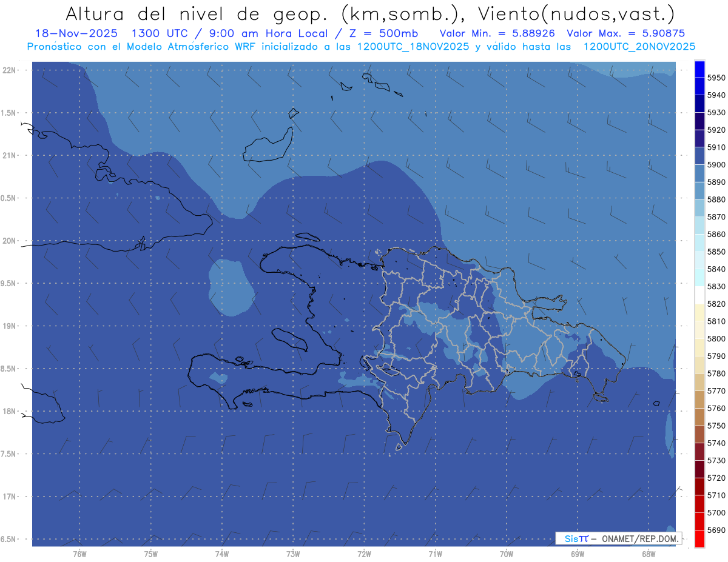Click the legend value '5870'

716,217
